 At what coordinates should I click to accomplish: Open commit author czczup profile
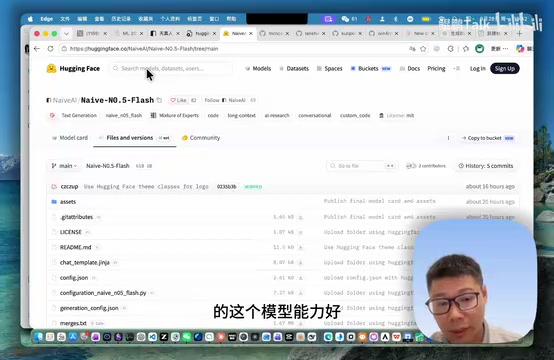pyautogui.click(x=69, y=187)
